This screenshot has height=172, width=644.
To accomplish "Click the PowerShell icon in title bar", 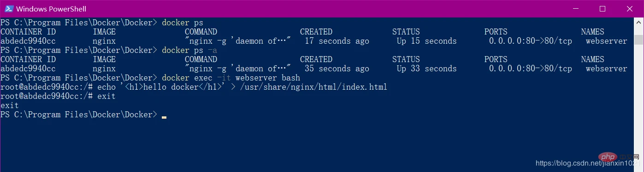I will point(8,8).
